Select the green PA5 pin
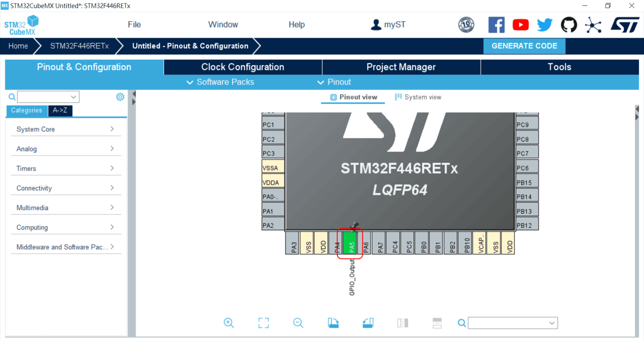 (x=350, y=243)
